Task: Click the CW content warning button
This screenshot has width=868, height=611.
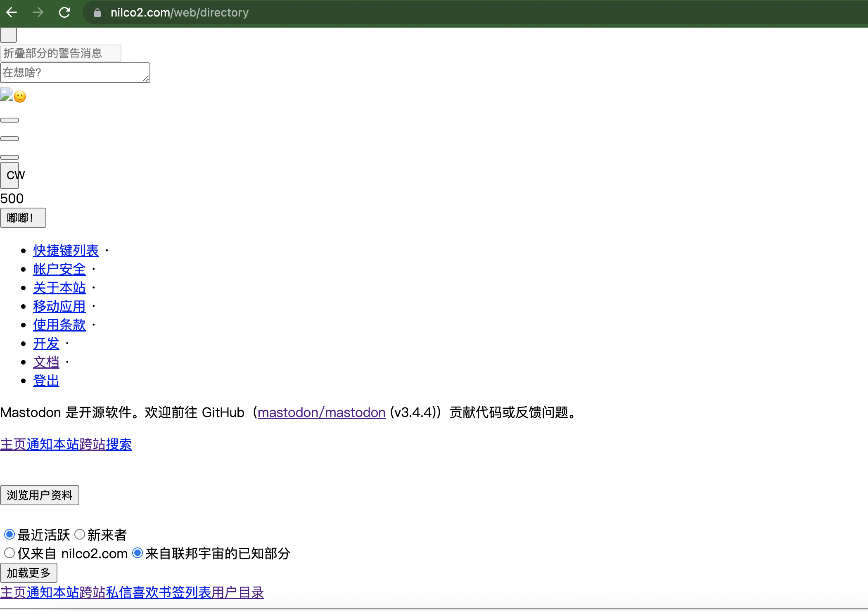Action: pos(10,175)
